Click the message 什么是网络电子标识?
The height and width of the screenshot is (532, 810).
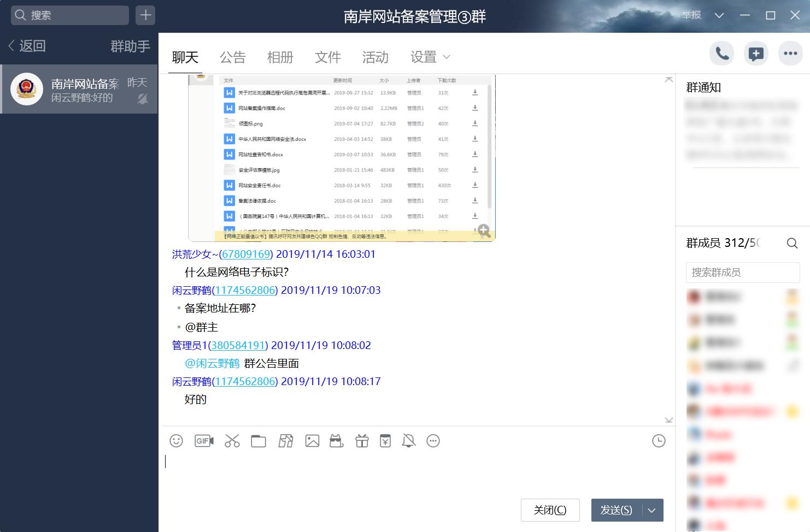[237, 272]
